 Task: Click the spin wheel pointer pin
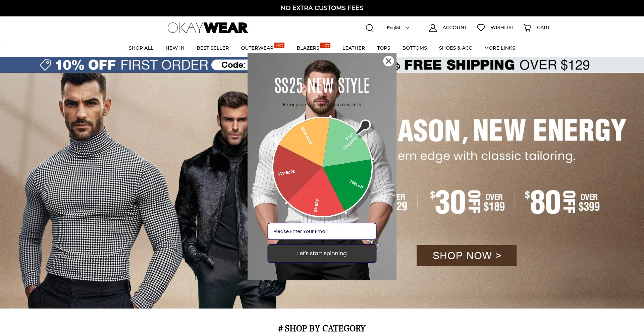coord(364,127)
